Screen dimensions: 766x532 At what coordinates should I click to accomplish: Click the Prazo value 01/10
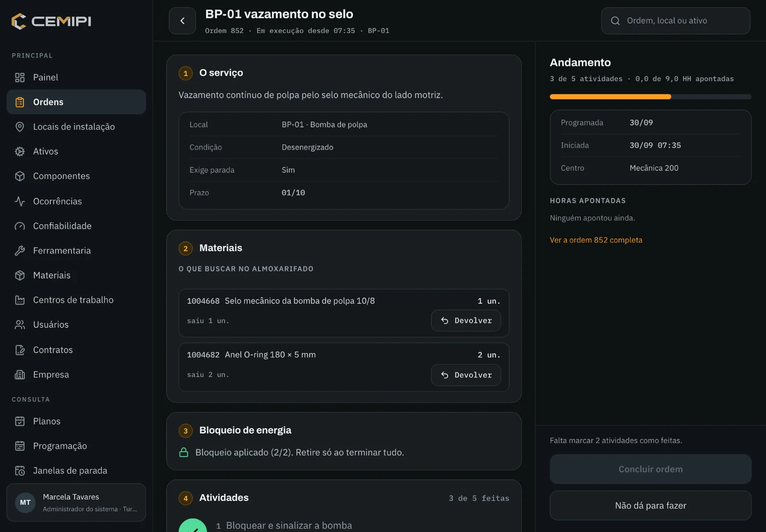click(x=293, y=193)
